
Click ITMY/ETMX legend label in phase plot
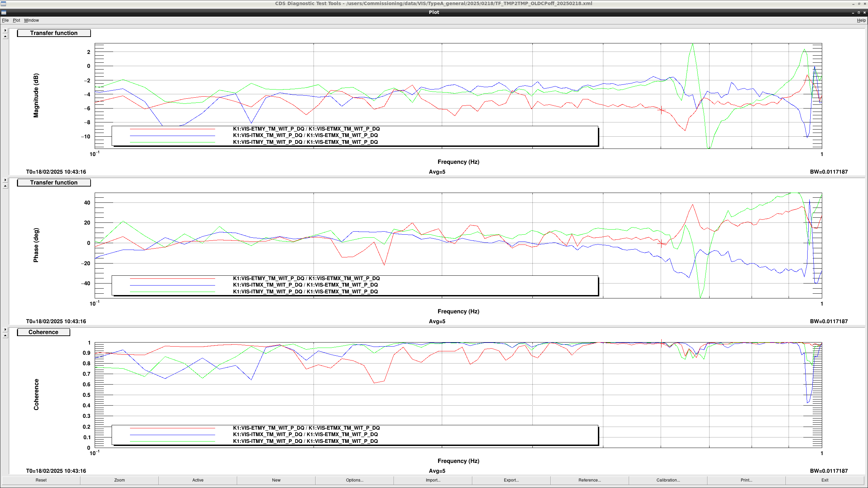point(305,292)
